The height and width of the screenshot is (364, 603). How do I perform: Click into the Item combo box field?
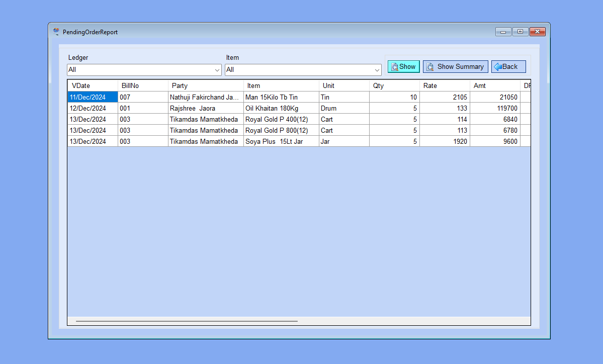(303, 70)
